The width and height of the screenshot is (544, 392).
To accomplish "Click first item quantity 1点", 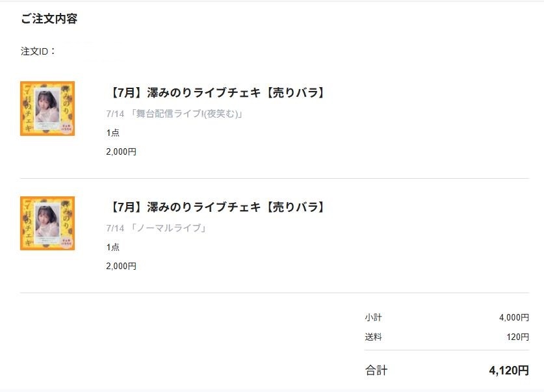I will [112, 133].
